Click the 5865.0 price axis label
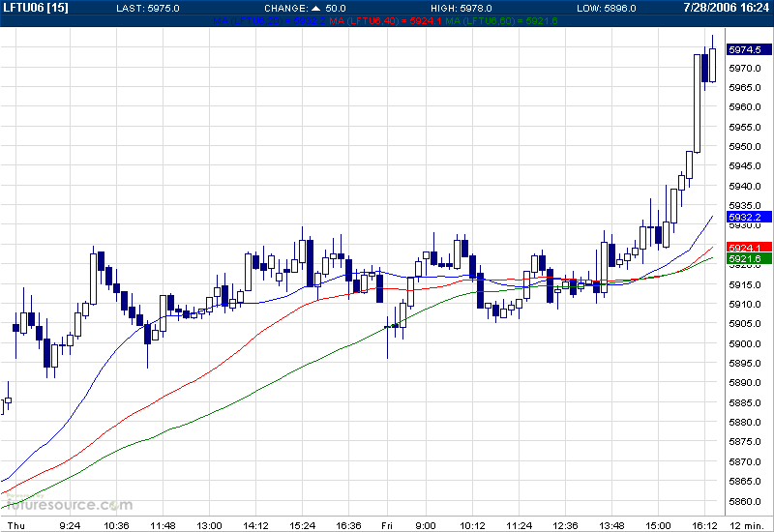This screenshot has width=774, height=532. point(745,481)
